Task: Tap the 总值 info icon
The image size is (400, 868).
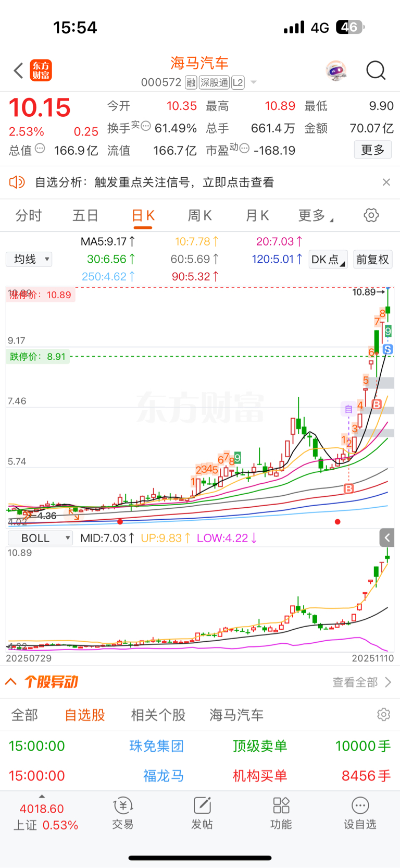Action: click(x=40, y=149)
